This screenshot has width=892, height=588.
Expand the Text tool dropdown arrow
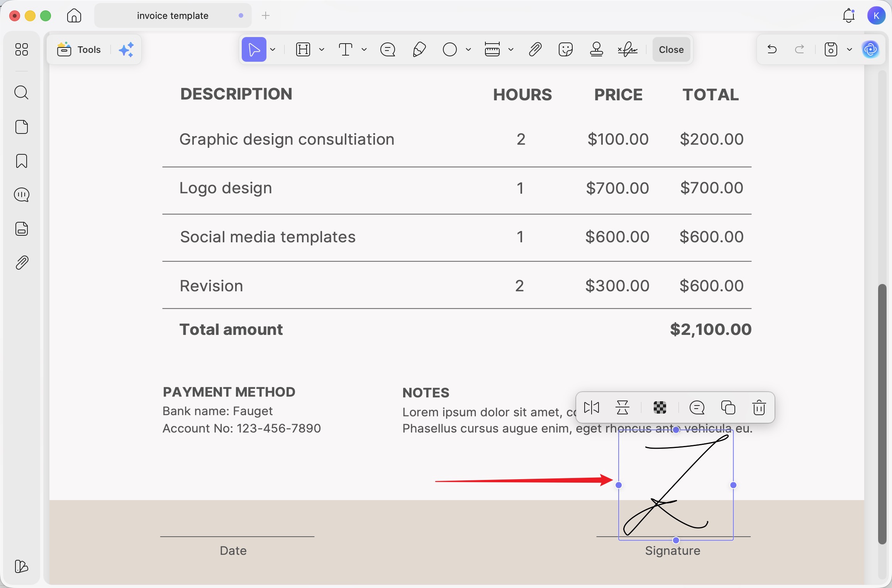(364, 49)
